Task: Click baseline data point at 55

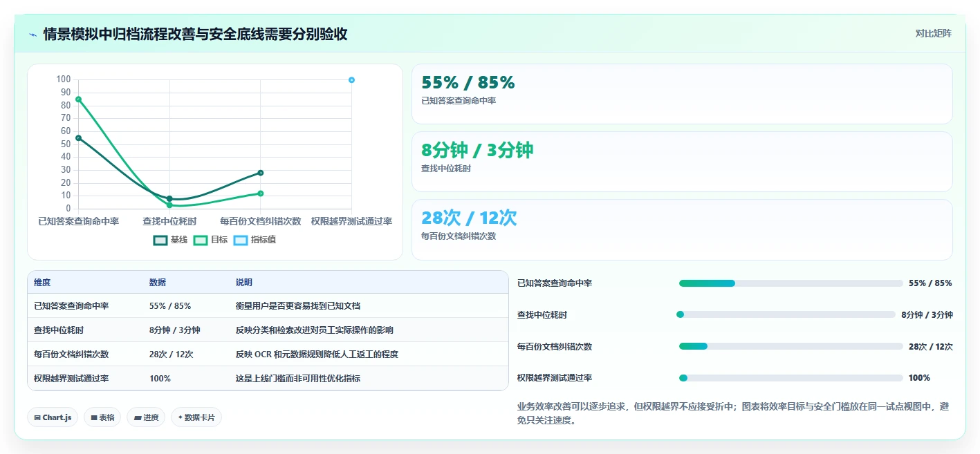Action: [x=79, y=138]
